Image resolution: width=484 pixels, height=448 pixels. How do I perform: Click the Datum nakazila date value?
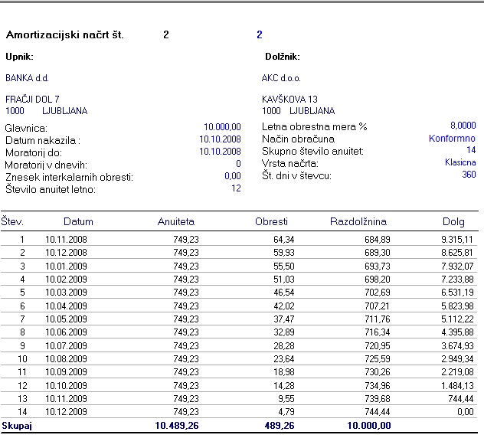coord(220,139)
